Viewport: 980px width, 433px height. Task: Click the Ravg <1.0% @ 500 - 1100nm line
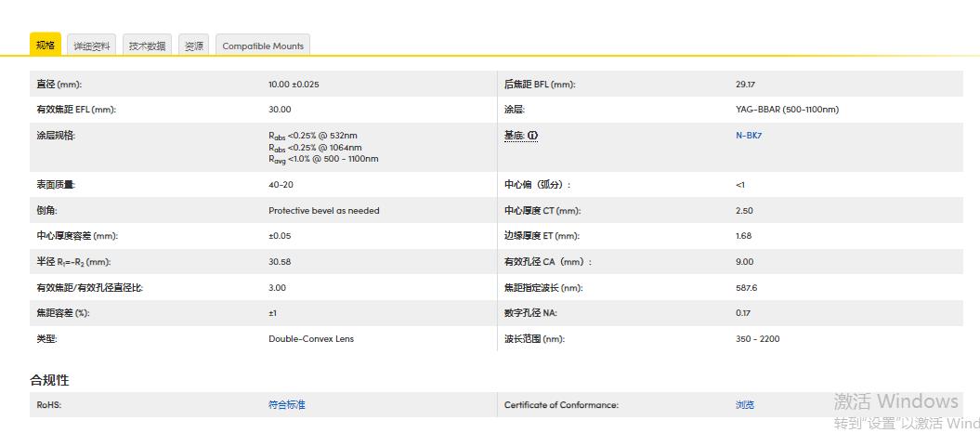[323, 159]
